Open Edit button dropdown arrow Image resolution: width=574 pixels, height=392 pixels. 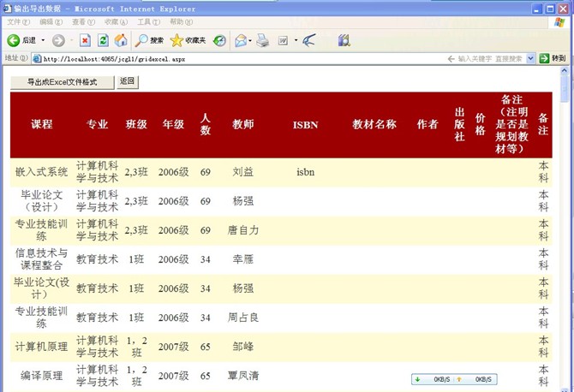click(296, 40)
